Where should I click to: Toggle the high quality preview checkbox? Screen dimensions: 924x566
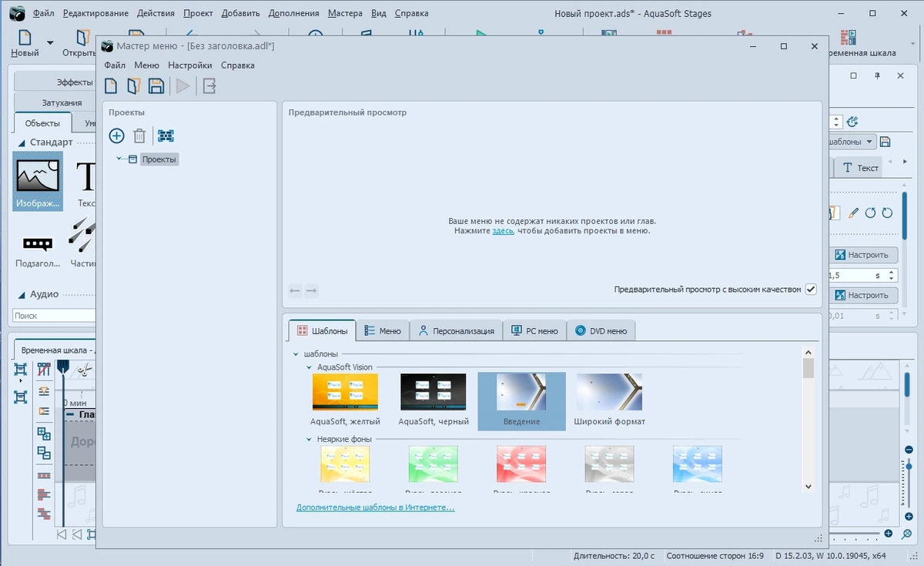click(x=811, y=290)
